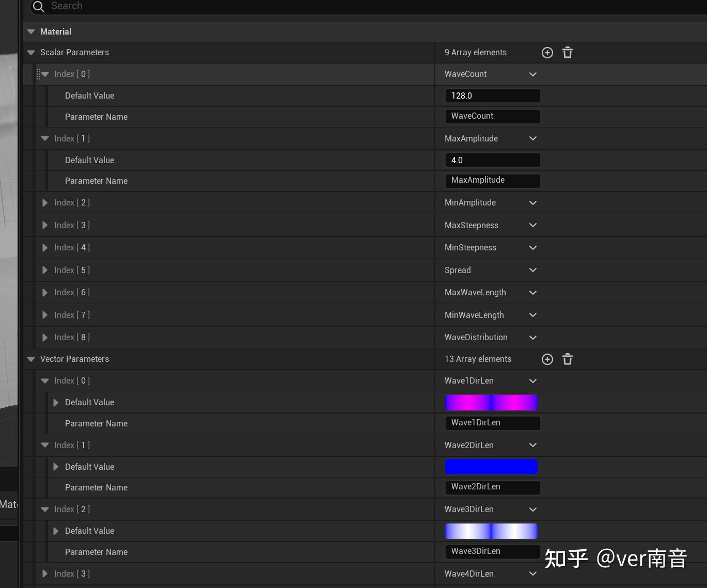This screenshot has height=588, width=707.
Task: Expand Default Value under Wave2DirLen
Action: pyautogui.click(x=56, y=467)
